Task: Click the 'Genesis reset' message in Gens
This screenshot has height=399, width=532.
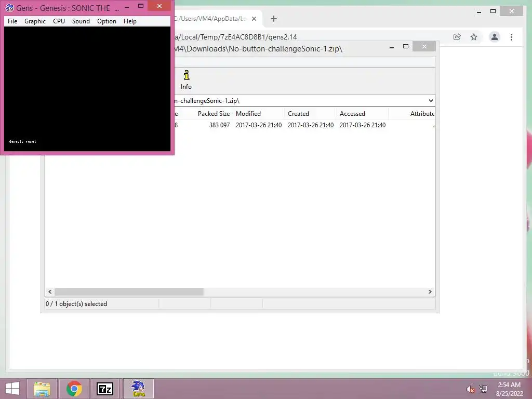Action: click(22, 141)
